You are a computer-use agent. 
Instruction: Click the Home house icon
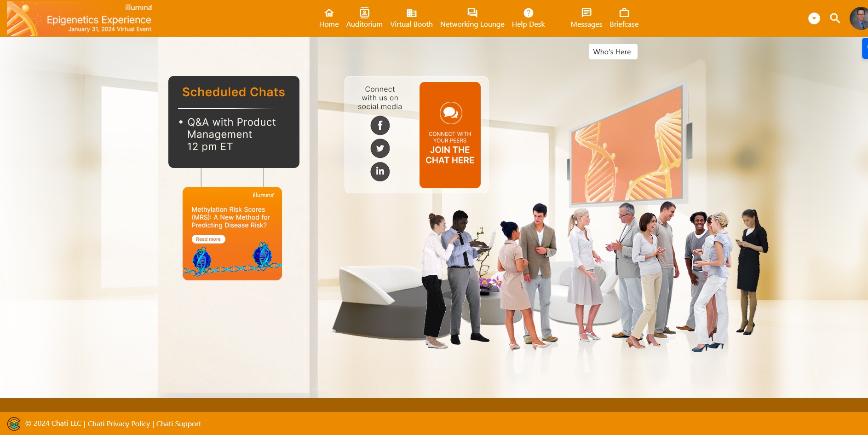pyautogui.click(x=329, y=13)
